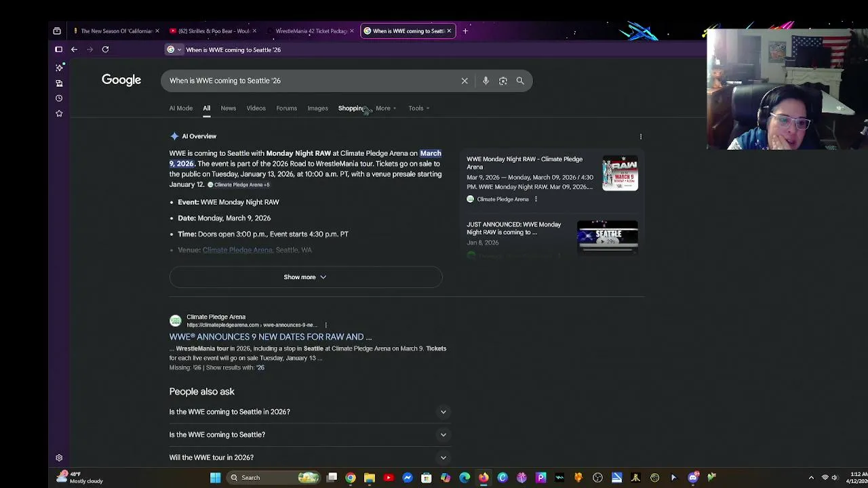Open the More search filters dropdown

point(386,108)
